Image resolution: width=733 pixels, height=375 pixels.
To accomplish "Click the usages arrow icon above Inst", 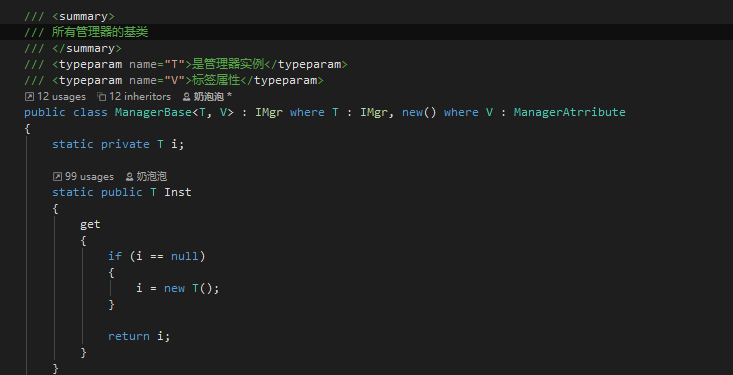I will click(x=57, y=176).
